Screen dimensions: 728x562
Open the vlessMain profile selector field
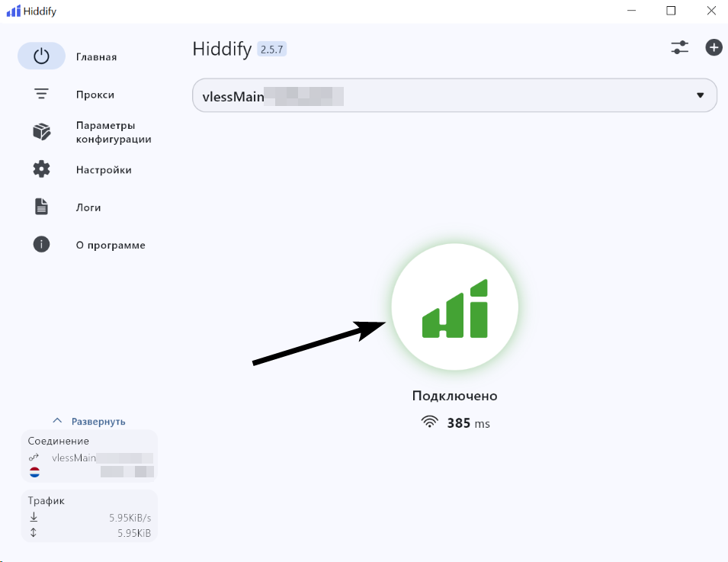[454, 95]
